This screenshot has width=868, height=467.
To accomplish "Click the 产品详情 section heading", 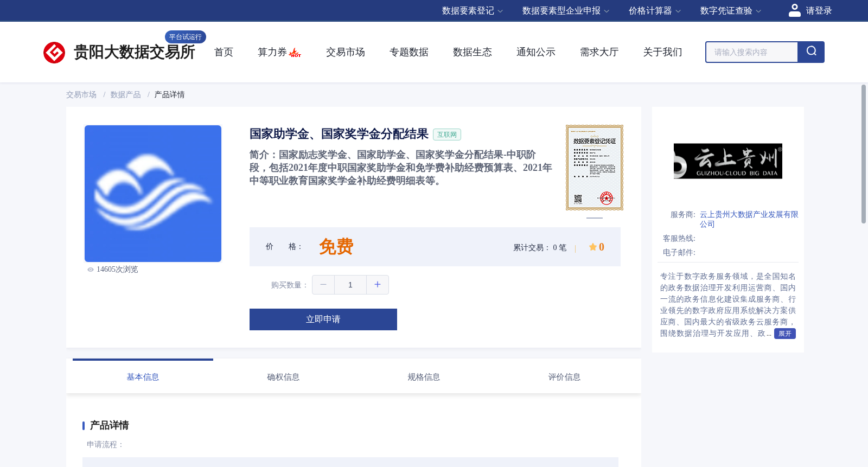I will [109, 425].
